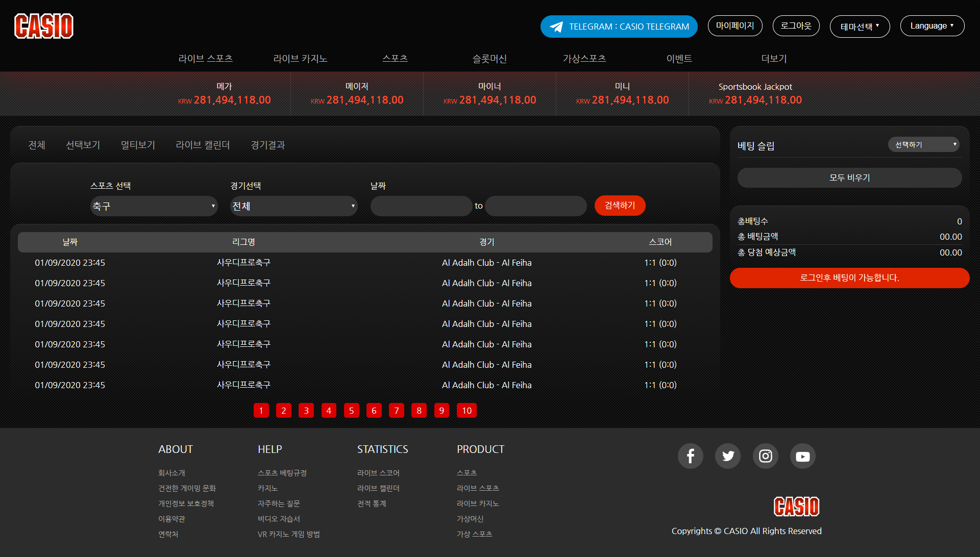Click the 모두 비우기 clear all button

click(849, 178)
